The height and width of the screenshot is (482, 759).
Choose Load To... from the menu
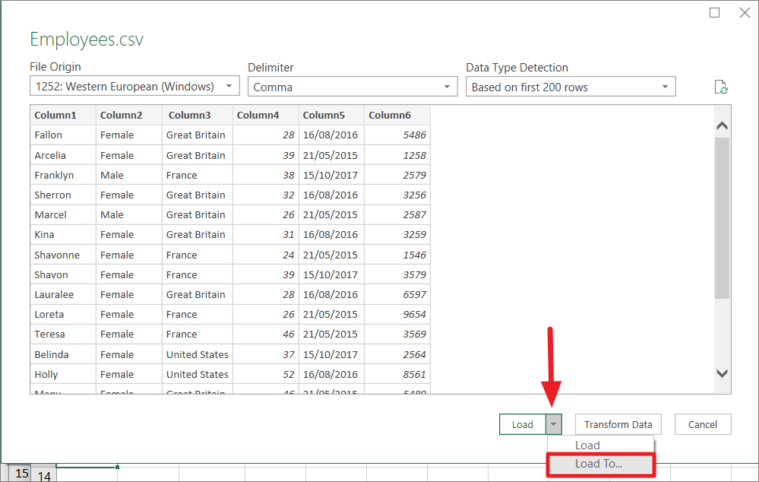600,464
